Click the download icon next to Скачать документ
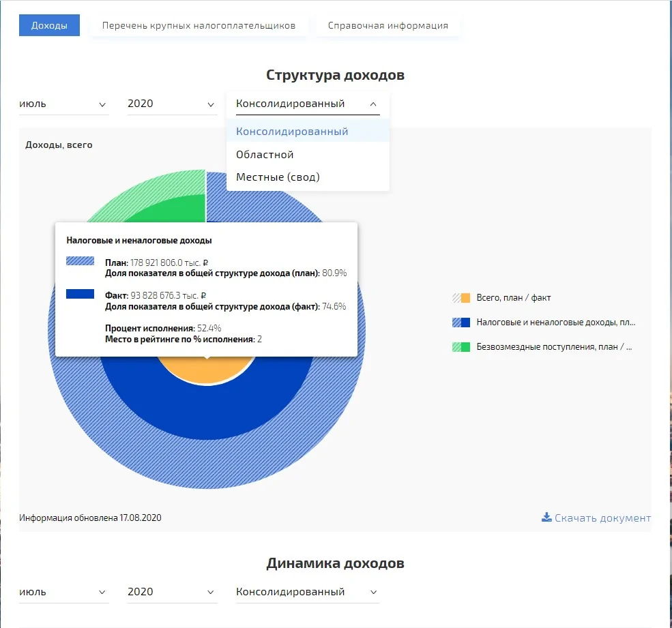 [x=546, y=517]
